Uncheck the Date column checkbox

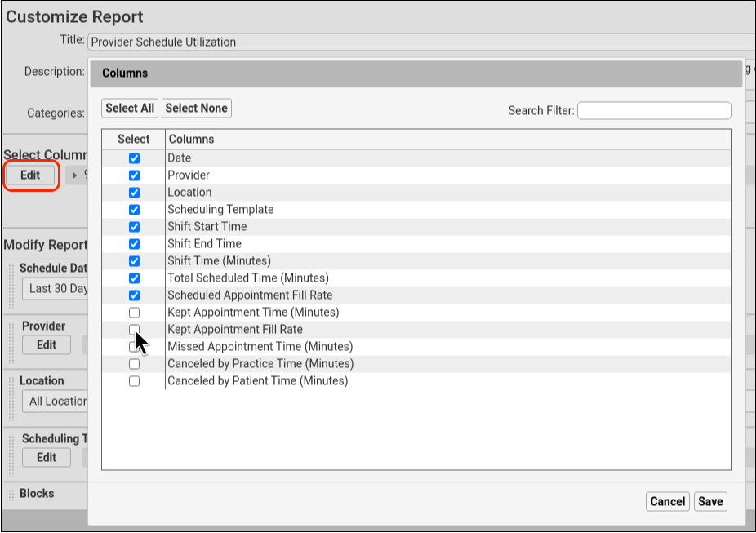click(134, 158)
